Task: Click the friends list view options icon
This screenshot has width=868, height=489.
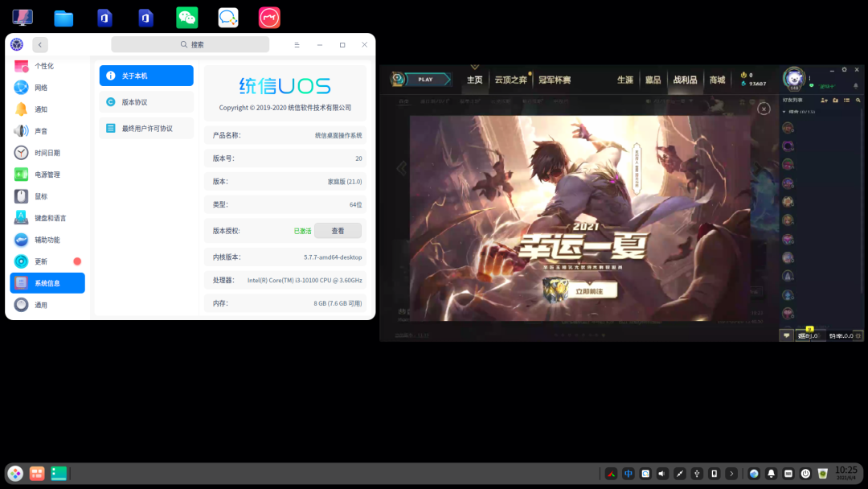Action: click(847, 101)
